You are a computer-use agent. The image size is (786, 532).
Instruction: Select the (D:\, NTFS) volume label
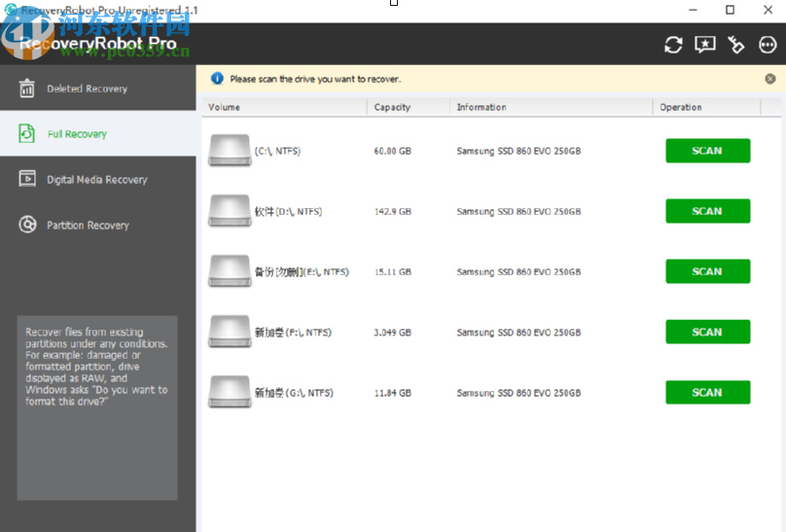pos(288,211)
